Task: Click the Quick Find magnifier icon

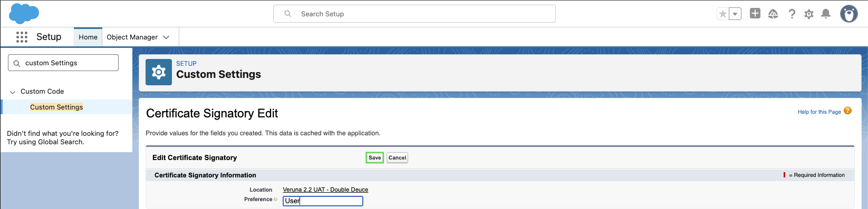Action: coord(17,63)
